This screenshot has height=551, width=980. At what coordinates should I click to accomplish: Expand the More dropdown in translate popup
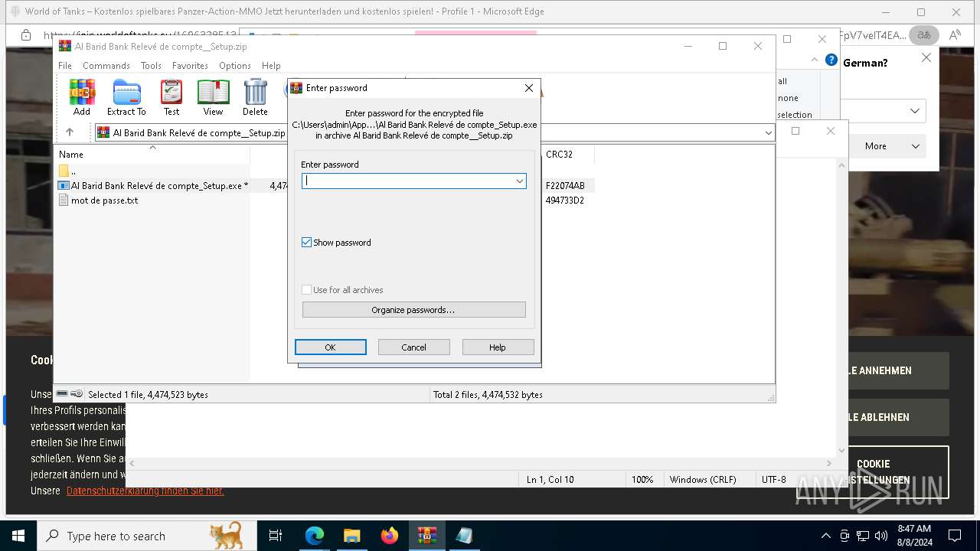pyautogui.click(x=887, y=146)
